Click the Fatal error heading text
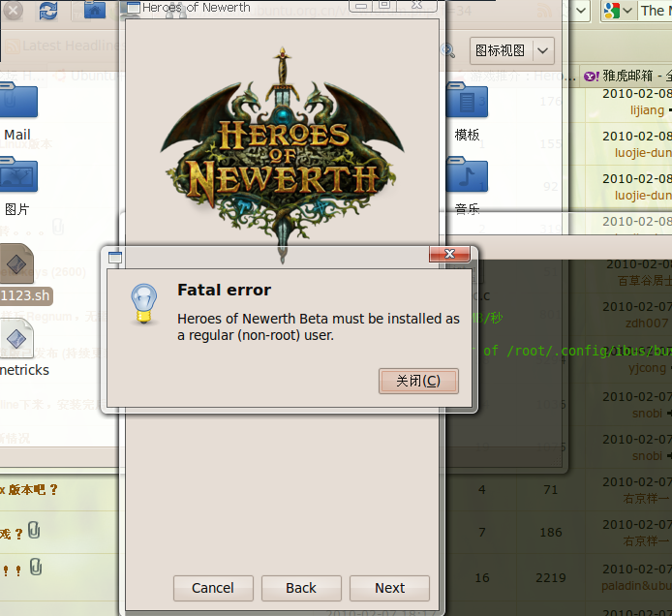Screen dimensions: 672x616 (224, 290)
